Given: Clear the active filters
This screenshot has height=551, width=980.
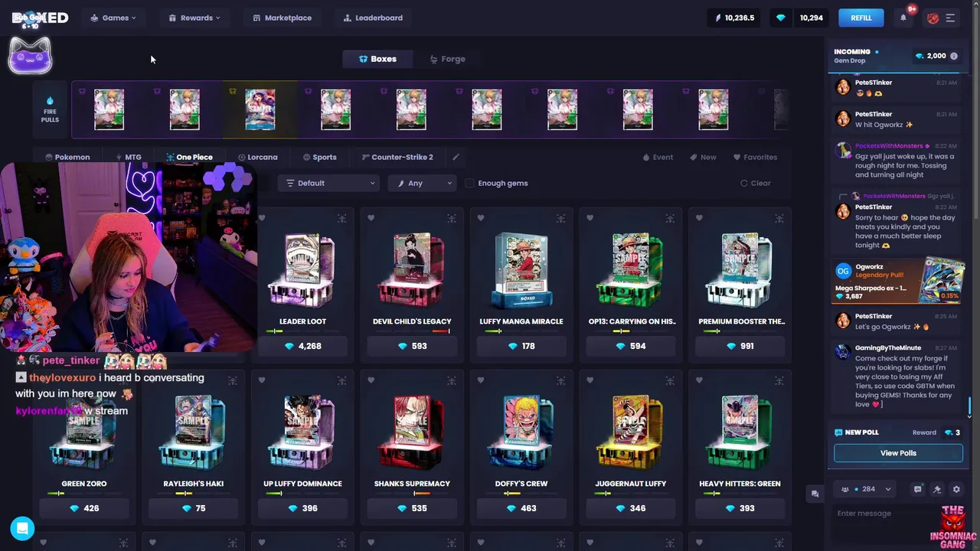Looking at the screenshot, I should pos(756,183).
